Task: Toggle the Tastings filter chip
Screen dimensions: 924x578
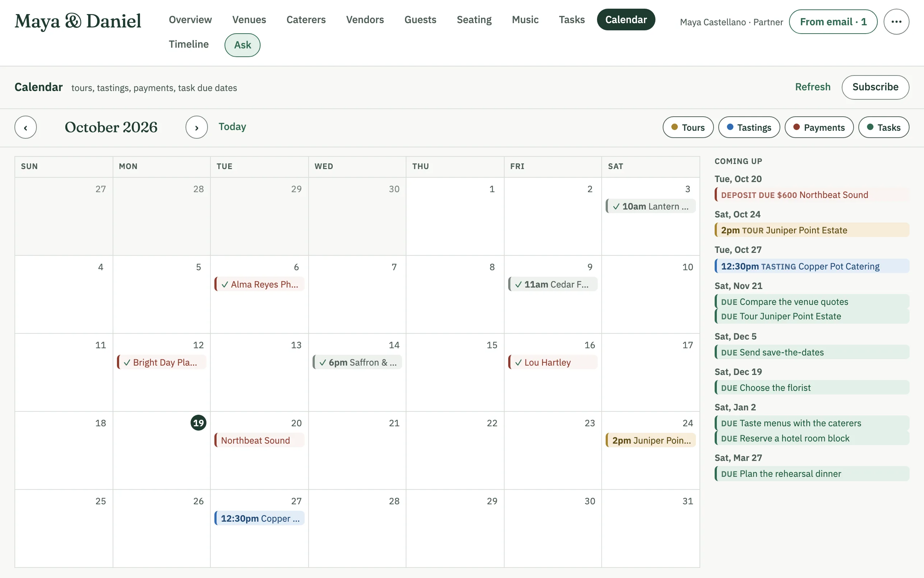Action: click(749, 127)
